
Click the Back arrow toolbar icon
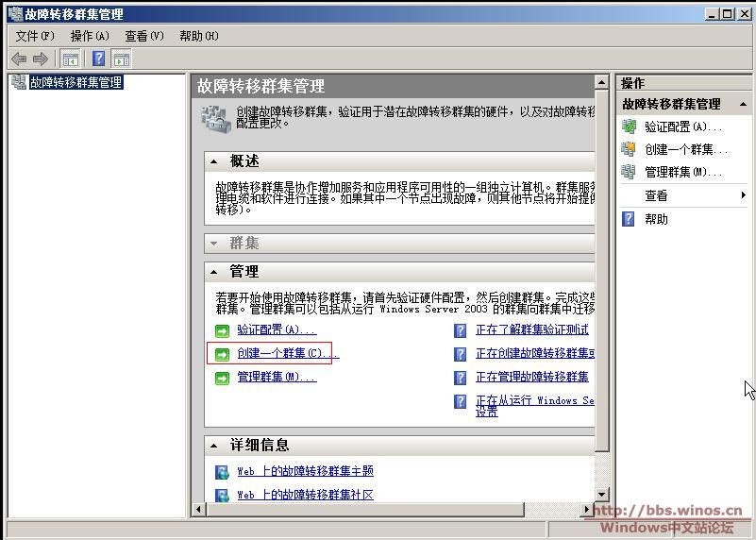(x=18, y=59)
